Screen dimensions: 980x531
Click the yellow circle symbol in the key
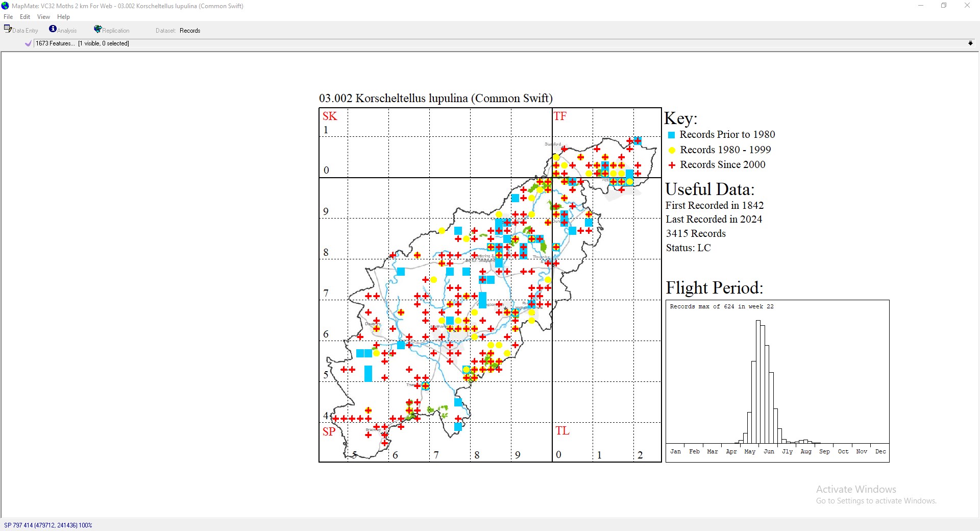click(672, 150)
